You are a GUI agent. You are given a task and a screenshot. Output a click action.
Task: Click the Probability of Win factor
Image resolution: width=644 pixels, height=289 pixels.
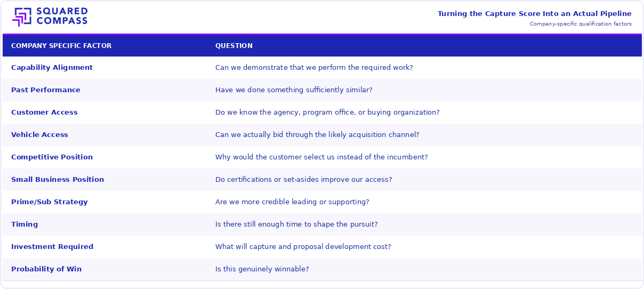pyautogui.click(x=46, y=269)
